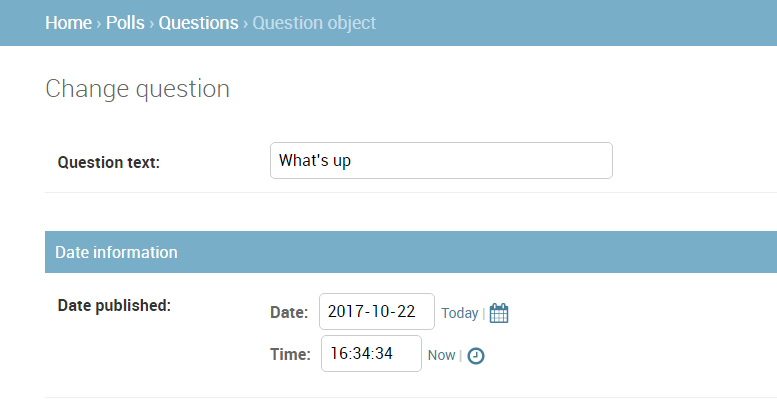Click the Date: label beside the date field
777x404 pixels.
click(x=289, y=312)
